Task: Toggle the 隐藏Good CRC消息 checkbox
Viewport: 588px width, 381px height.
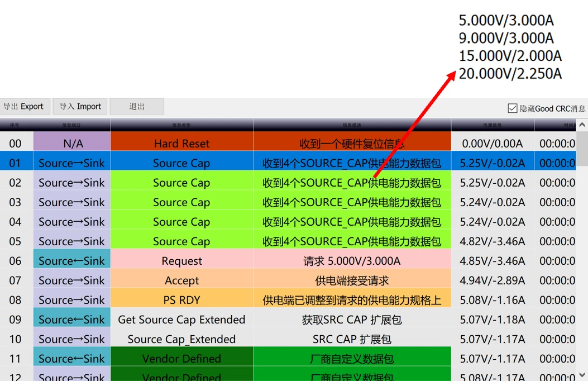Action: tap(513, 108)
